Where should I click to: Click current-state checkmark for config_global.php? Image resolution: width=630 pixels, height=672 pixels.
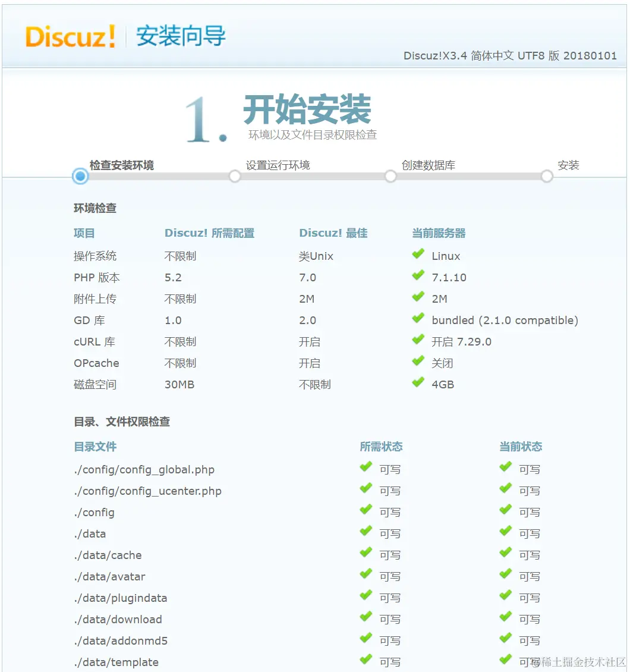point(505,467)
